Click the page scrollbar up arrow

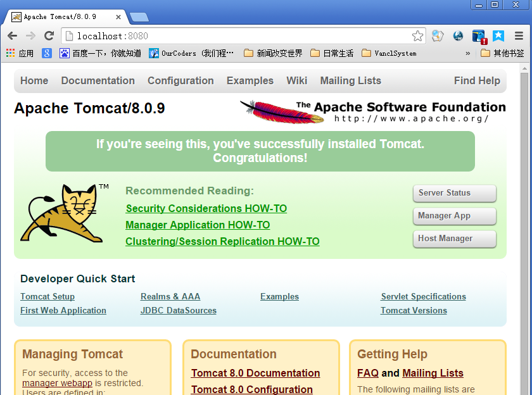[524, 68]
